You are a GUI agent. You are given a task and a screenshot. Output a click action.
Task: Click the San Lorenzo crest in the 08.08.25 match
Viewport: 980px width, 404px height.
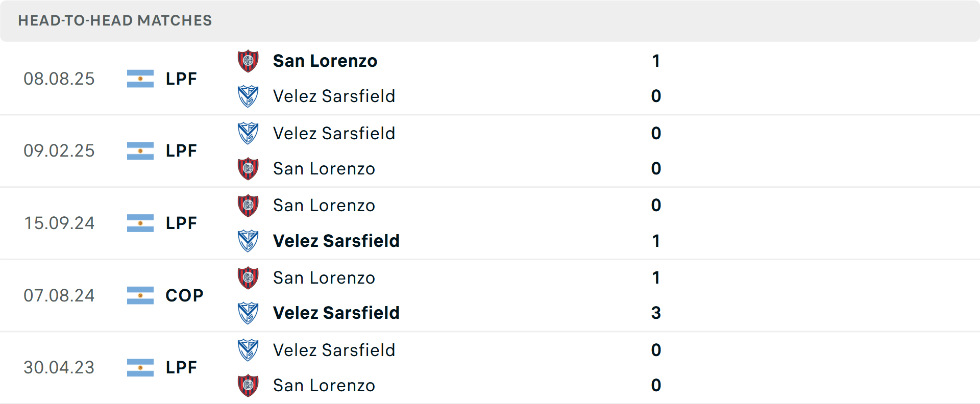coord(248,60)
